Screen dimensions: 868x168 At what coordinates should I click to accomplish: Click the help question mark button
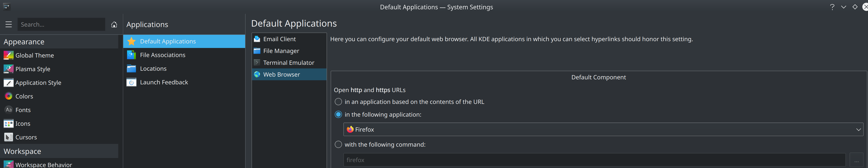pos(832,7)
